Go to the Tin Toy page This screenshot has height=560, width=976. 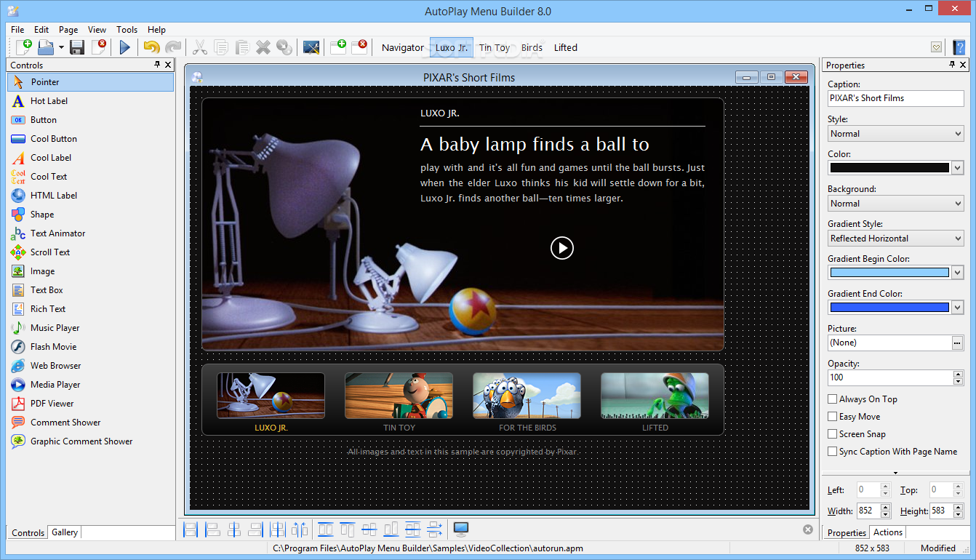tap(495, 48)
